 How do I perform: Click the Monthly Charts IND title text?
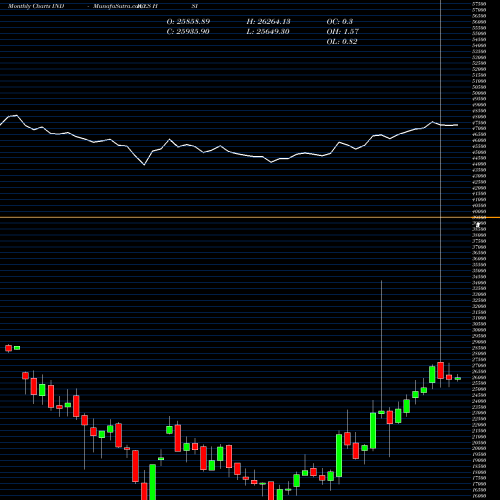tap(36, 6)
